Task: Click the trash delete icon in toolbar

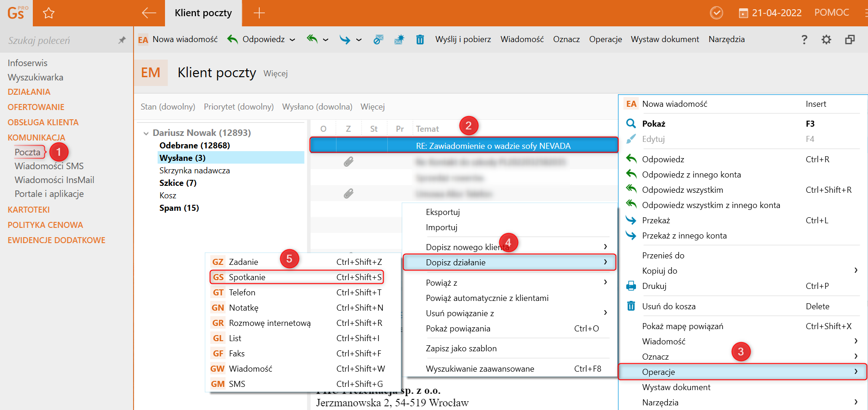Action: point(420,40)
